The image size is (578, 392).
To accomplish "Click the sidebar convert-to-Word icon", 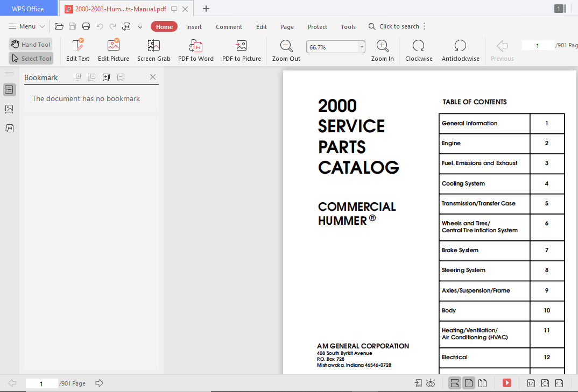I will tap(9, 128).
